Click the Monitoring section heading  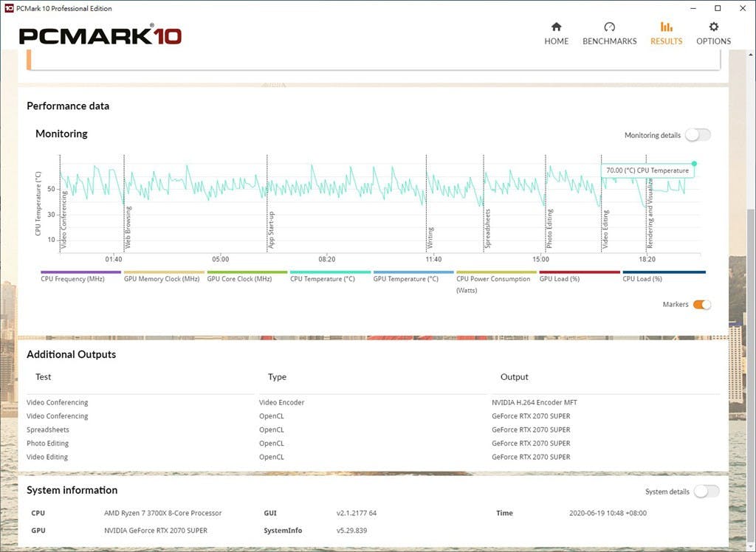[61, 134]
